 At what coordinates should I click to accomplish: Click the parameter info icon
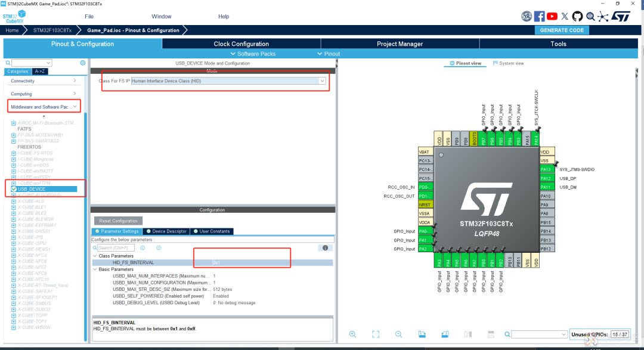click(325, 247)
